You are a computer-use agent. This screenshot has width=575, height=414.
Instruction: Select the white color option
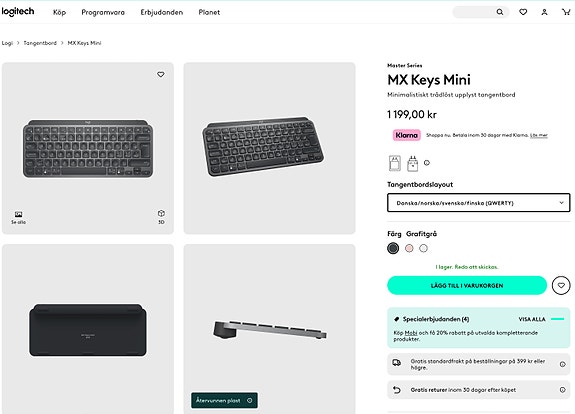tap(423, 248)
